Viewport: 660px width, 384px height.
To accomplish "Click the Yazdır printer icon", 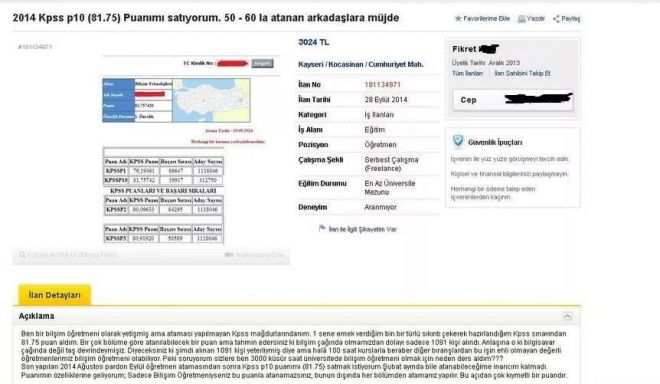I will click(522, 19).
